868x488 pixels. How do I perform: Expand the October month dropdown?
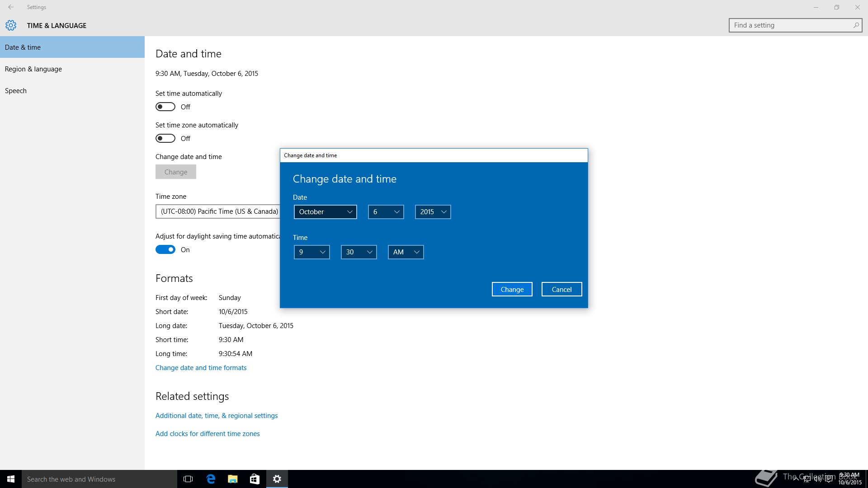325,212
